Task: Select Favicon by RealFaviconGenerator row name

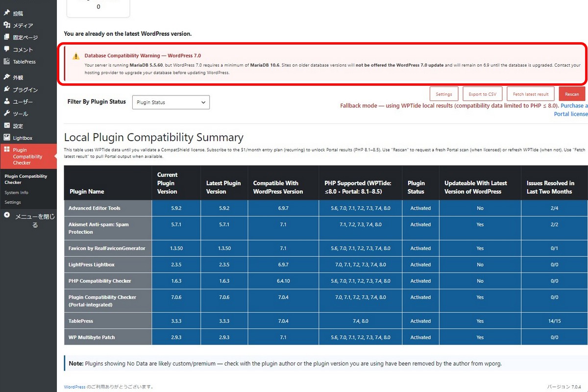Action: [107, 248]
